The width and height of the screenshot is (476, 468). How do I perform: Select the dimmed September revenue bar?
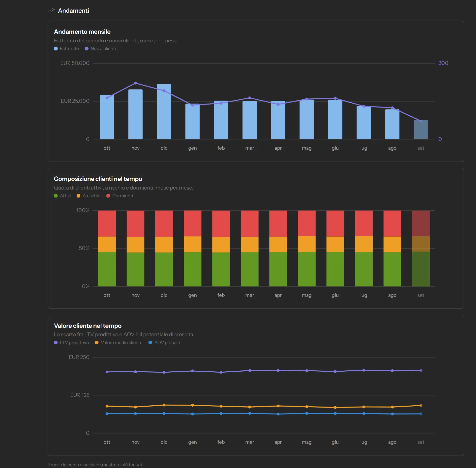pos(421,130)
